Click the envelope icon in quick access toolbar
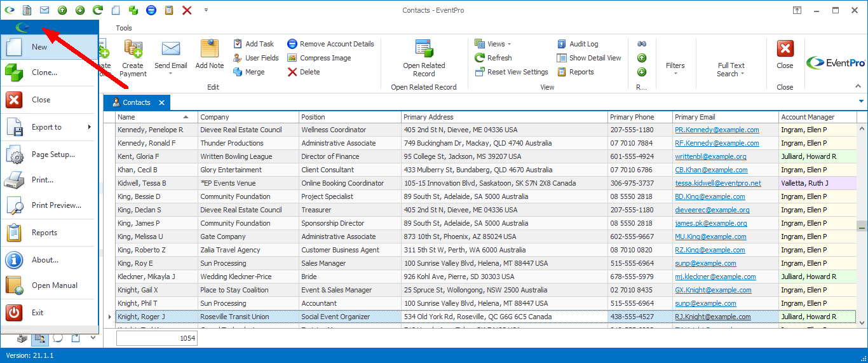Viewport: 868px width, 363px height. [44, 10]
